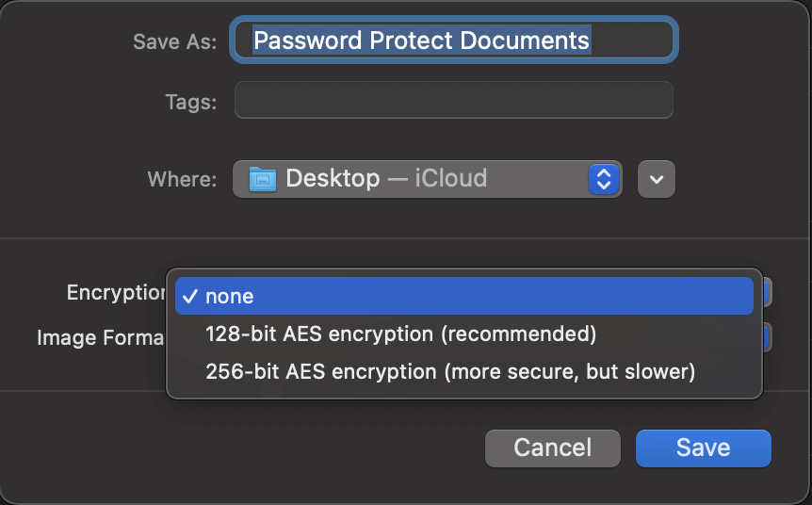Click the Image Format popup's visible right edge

click(x=768, y=336)
